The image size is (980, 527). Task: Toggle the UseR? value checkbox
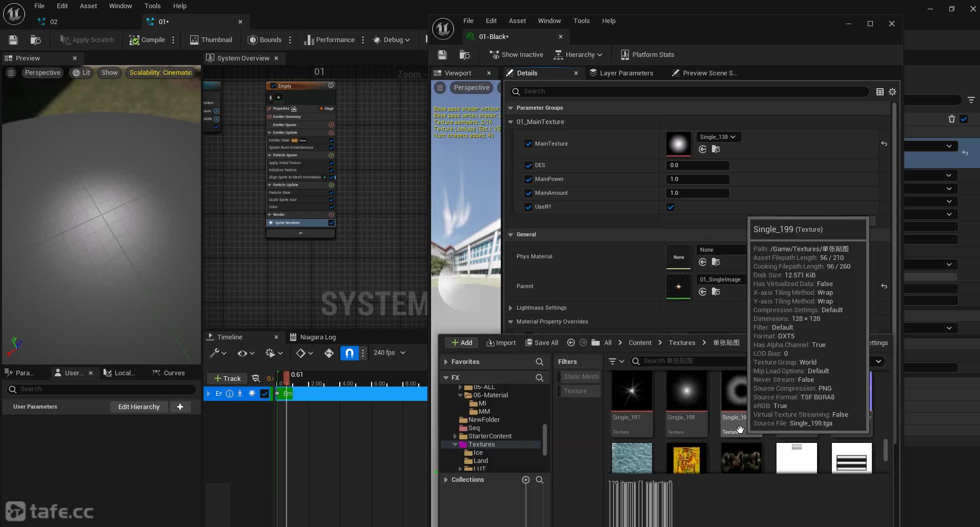[670, 207]
